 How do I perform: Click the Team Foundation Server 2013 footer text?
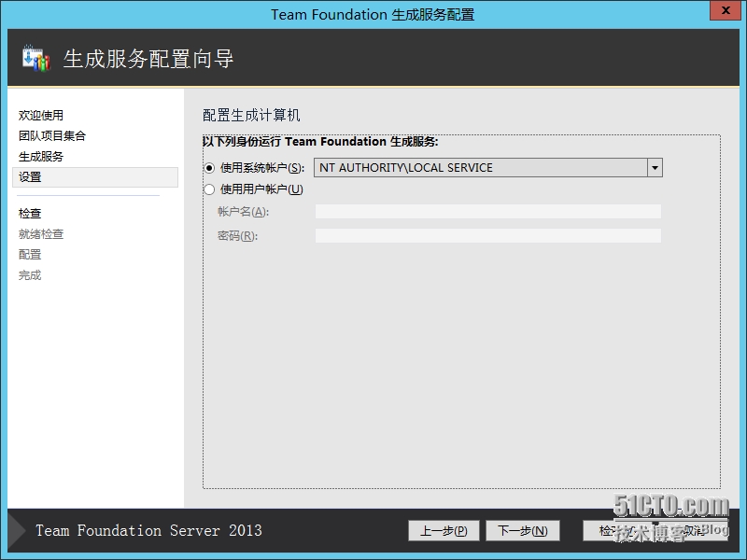(148, 530)
